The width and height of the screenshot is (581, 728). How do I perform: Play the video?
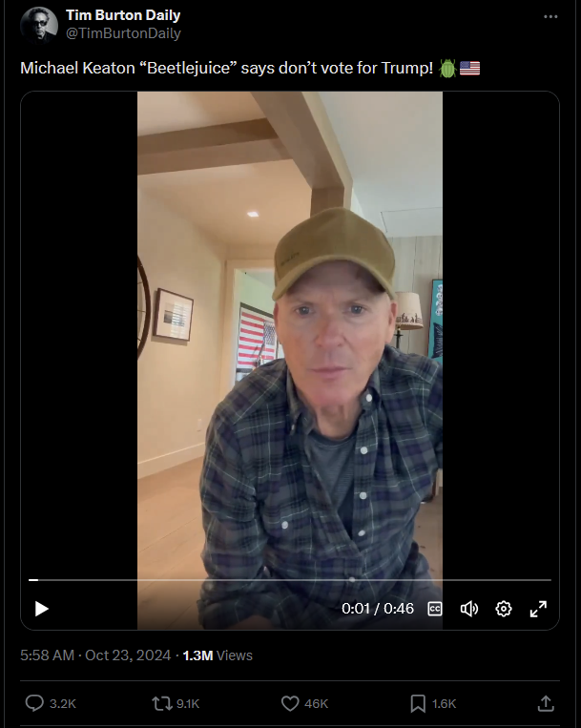coord(41,609)
